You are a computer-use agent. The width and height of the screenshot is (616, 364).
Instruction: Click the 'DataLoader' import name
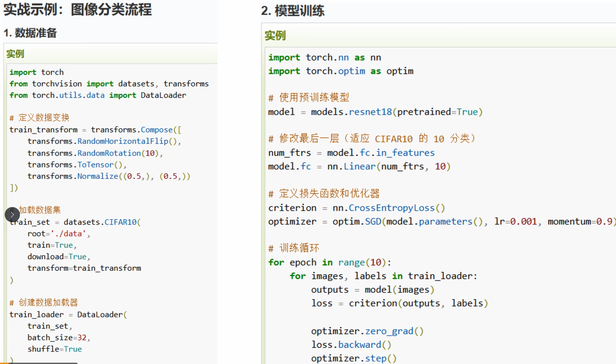click(163, 95)
